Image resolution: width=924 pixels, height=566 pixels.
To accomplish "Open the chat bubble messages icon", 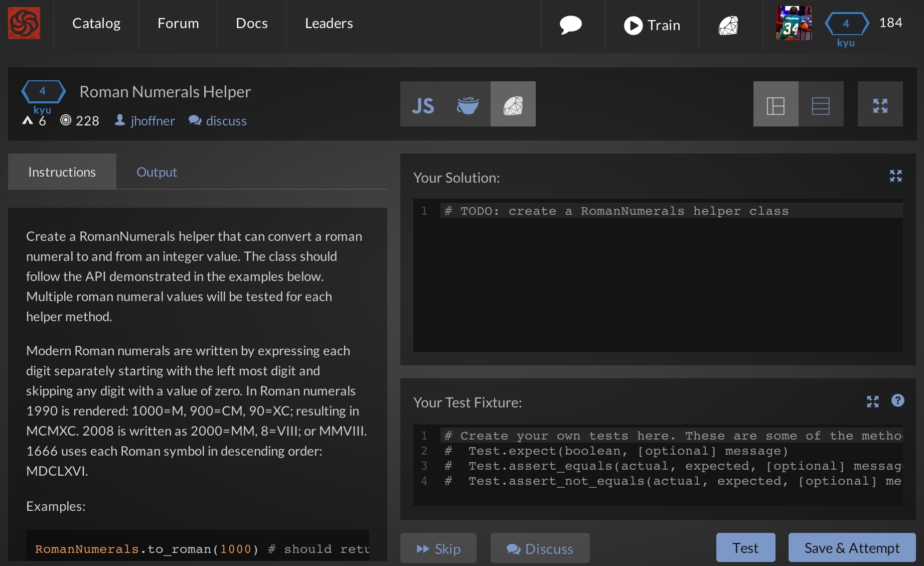I will (x=570, y=25).
